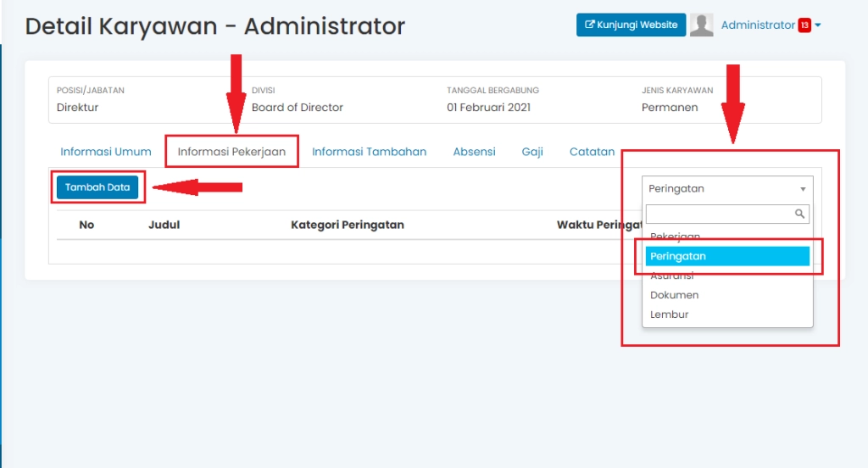868x468 pixels.
Task: View the Catatan tab
Action: (592, 152)
